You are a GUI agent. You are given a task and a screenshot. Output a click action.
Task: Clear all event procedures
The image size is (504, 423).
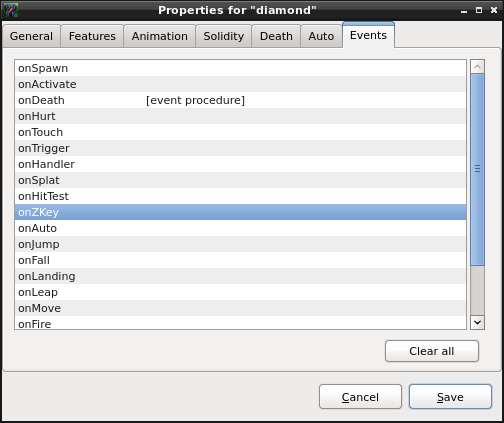(432, 351)
